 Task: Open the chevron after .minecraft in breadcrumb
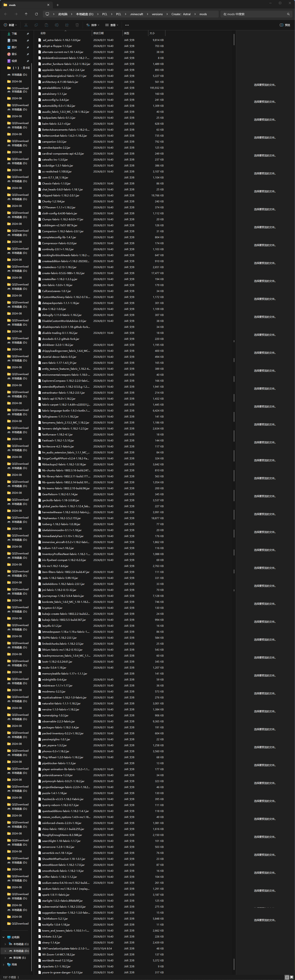click(147, 14)
